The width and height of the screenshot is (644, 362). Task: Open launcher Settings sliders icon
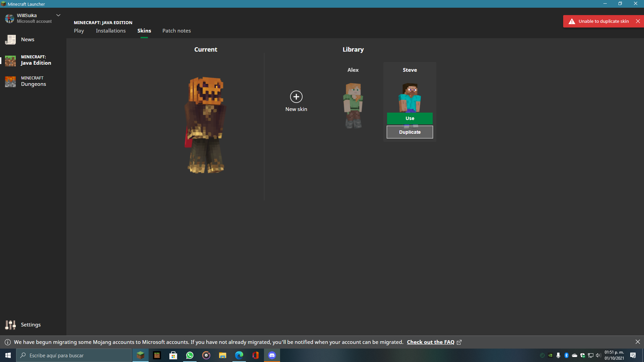coord(10,325)
